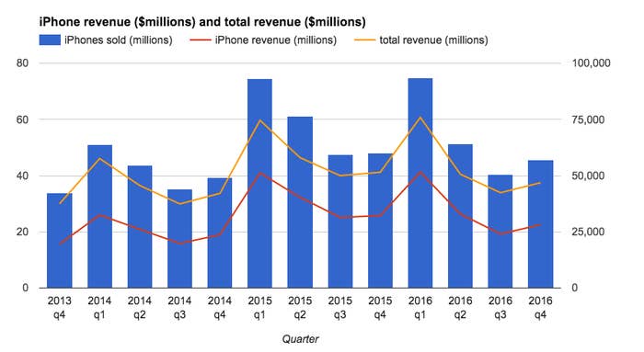Click the red iPhone revenue peak at 2015 q1
644x352 pixels.
point(259,172)
